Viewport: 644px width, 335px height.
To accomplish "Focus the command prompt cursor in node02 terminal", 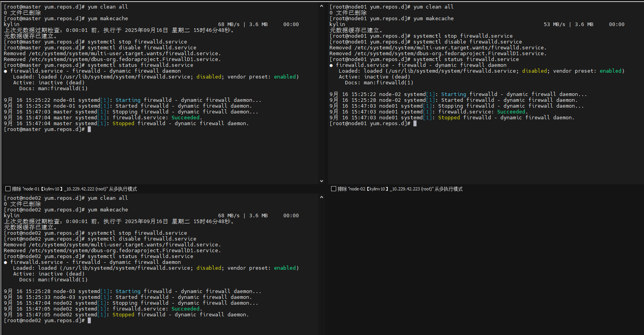I will pyautogui.click(x=89, y=321).
